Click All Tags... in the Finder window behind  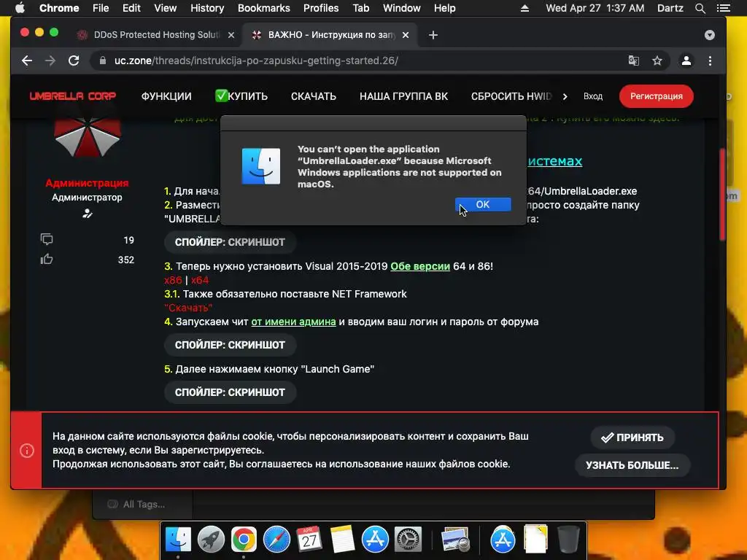coord(144,505)
